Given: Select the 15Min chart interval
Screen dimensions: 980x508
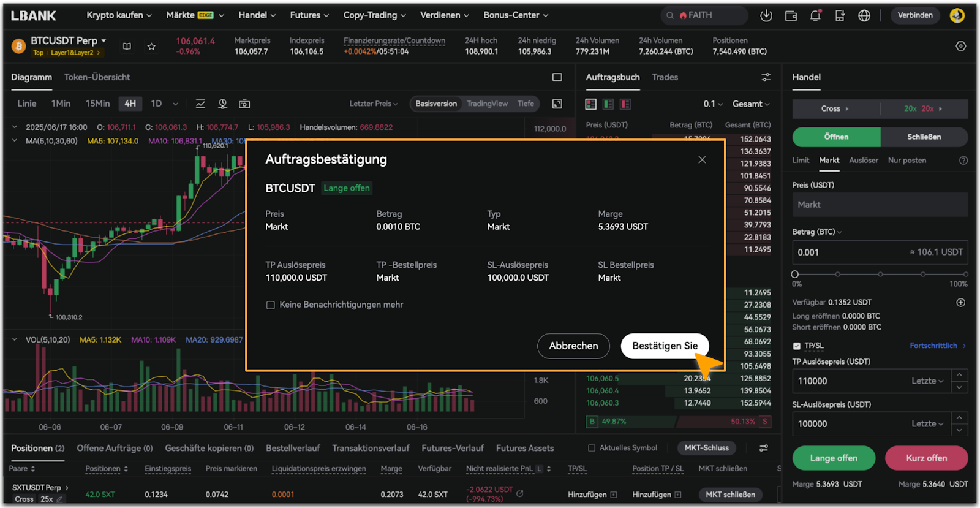Looking at the screenshot, I should (97, 104).
